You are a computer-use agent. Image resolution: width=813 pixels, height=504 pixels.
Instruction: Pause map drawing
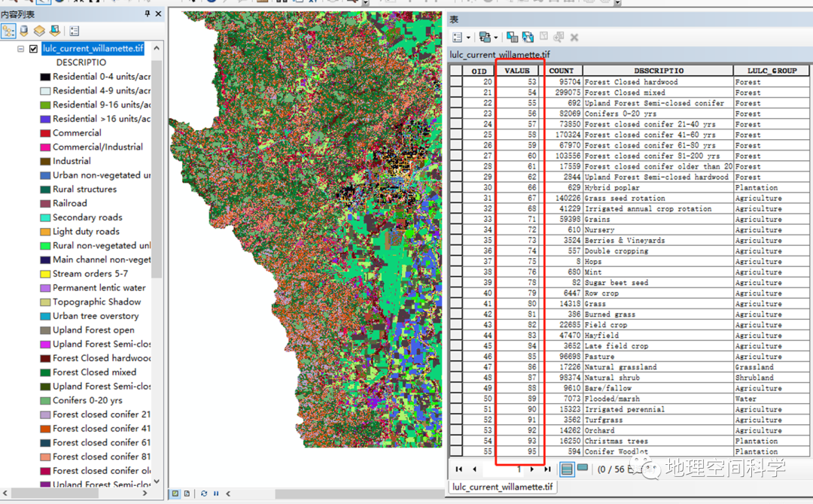[x=216, y=493]
